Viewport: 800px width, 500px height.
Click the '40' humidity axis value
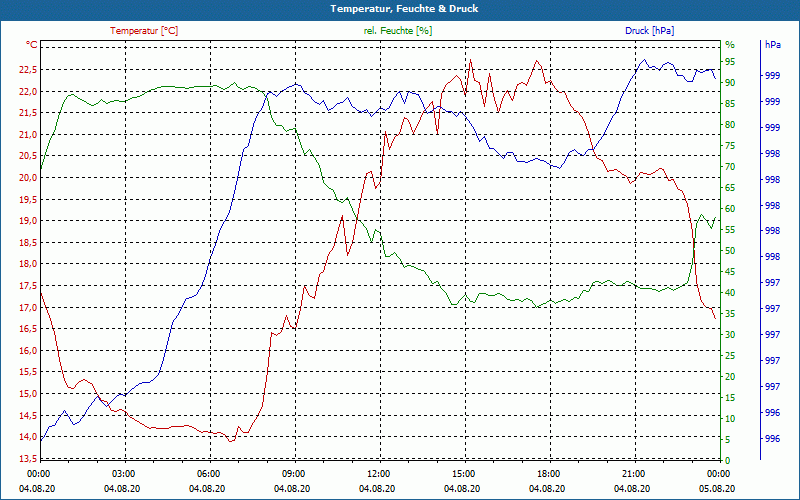730,293
